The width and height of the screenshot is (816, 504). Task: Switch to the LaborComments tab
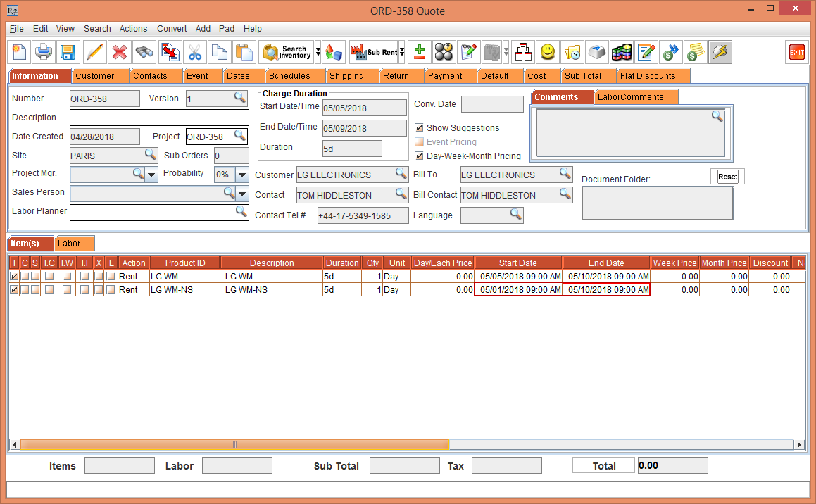point(630,97)
